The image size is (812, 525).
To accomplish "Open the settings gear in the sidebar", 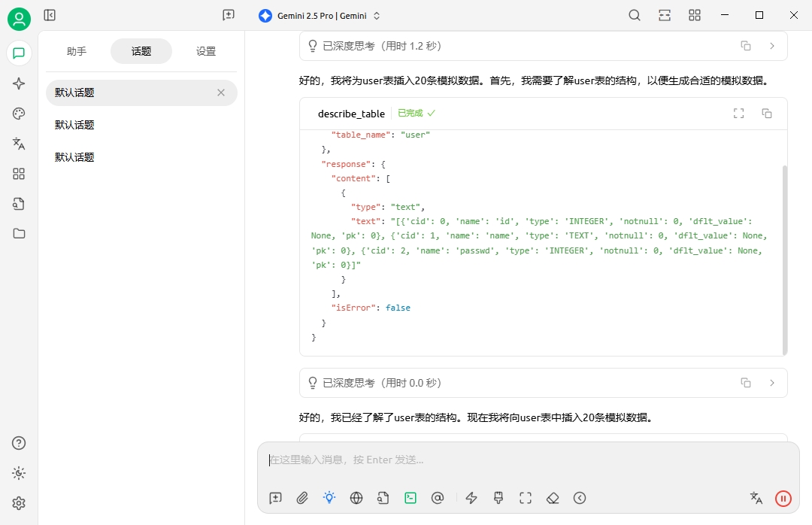I will (x=19, y=503).
